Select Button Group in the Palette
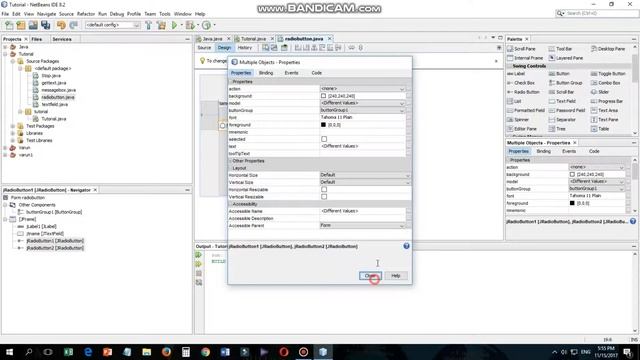This screenshot has width=640, height=360. click(565, 83)
